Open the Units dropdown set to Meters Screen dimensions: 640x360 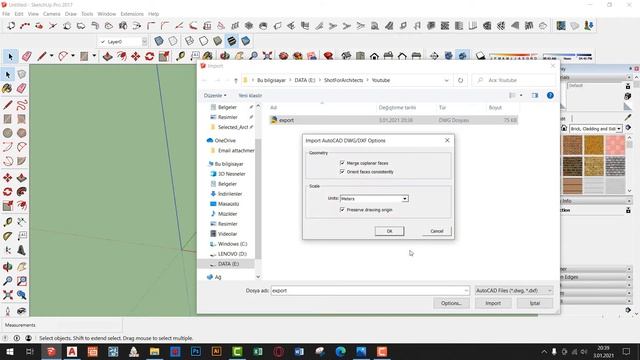tap(374, 199)
